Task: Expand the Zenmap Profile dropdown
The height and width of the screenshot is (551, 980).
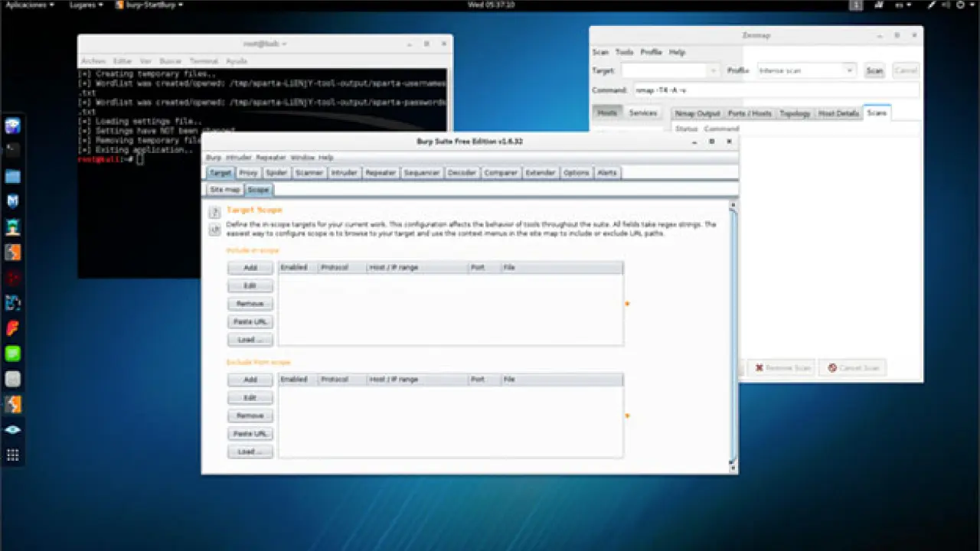Action: (x=849, y=70)
